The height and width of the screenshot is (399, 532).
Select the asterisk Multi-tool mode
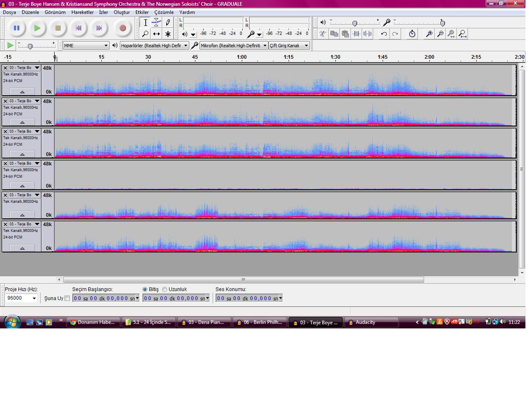coord(167,34)
